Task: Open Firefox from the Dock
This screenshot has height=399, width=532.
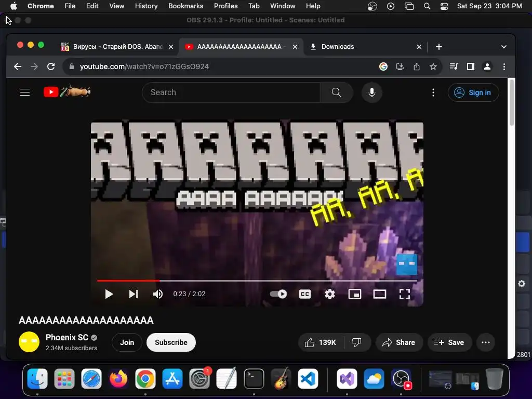Action: [118, 379]
